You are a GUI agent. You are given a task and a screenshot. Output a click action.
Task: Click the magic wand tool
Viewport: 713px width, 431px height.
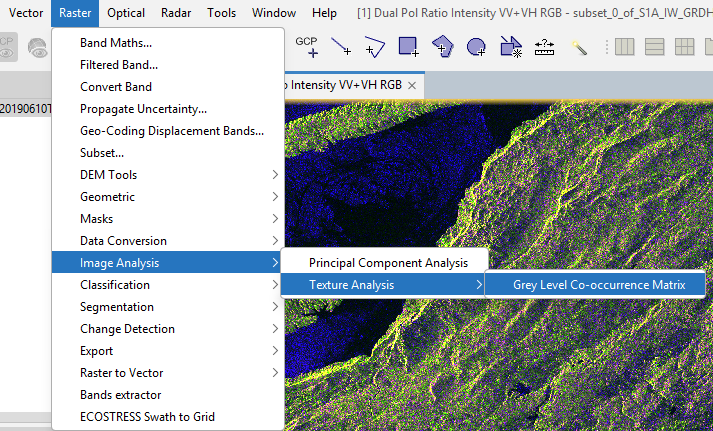coord(579,46)
